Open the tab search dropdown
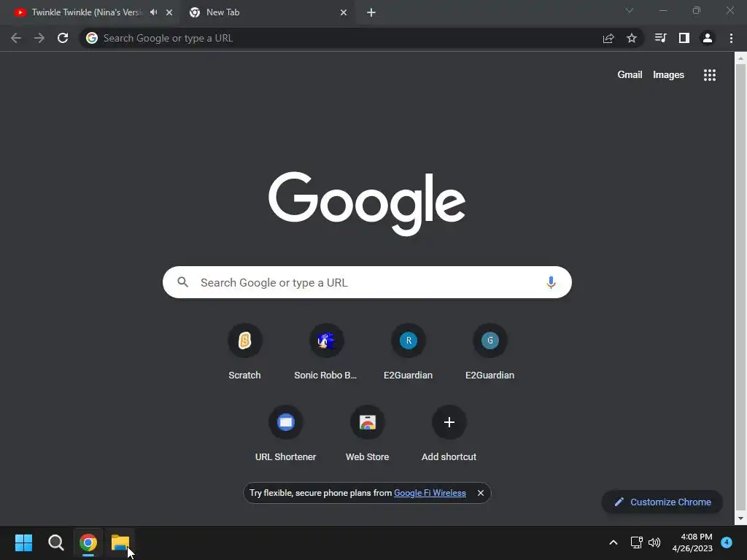Viewport: 747px width, 560px height. click(x=630, y=10)
